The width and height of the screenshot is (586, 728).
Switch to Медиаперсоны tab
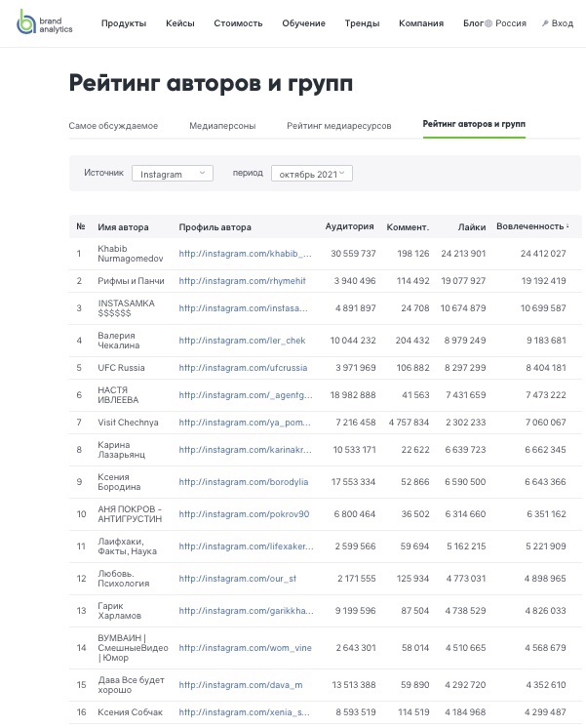222,126
